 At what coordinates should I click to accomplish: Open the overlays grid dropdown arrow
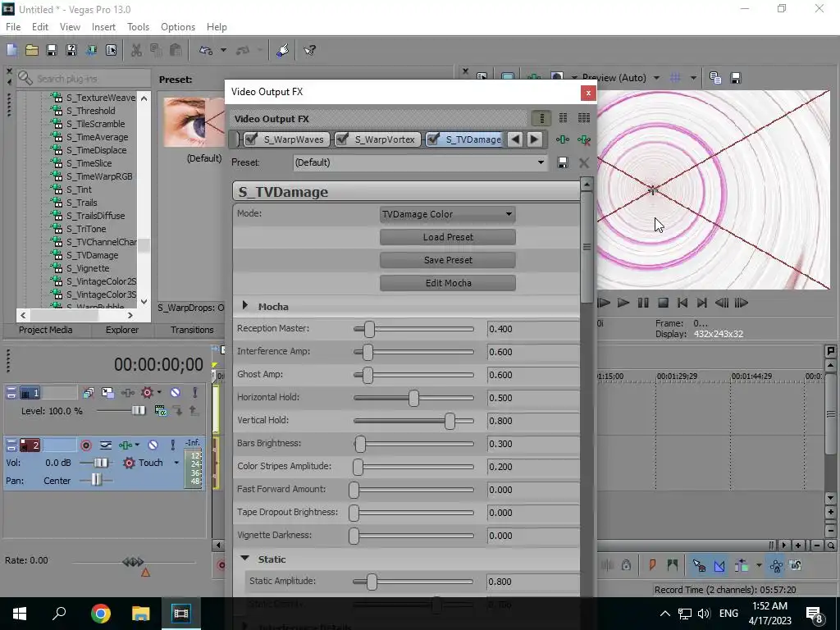click(x=693, y=78)
